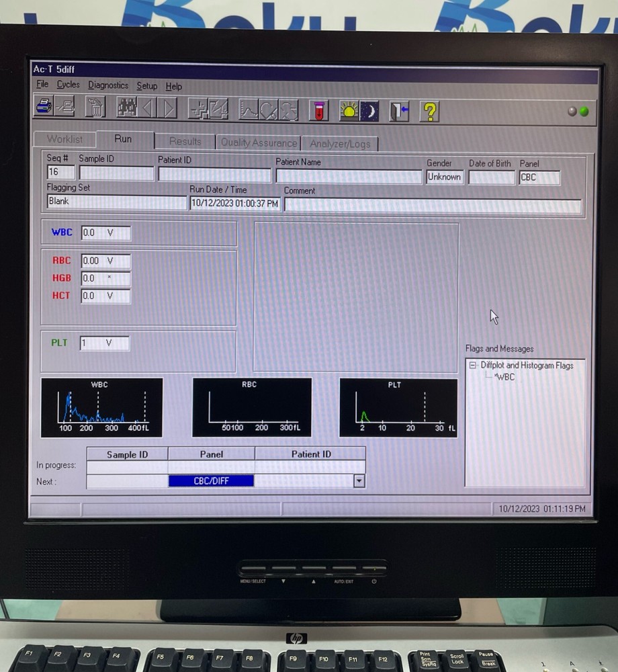This screenshot has width=618, height=672.
Task: Open the CBC/DIFF panel dropdown
Action: [x=359, y=481]
